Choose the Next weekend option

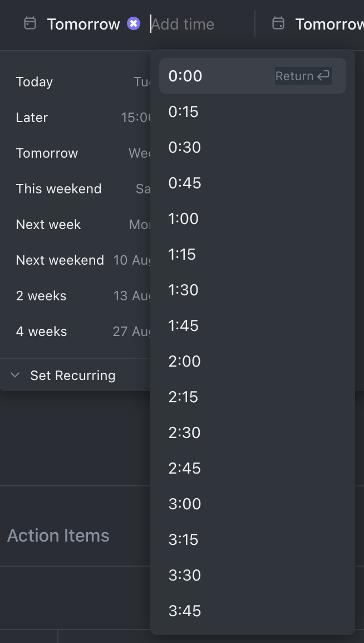point(60,260)
